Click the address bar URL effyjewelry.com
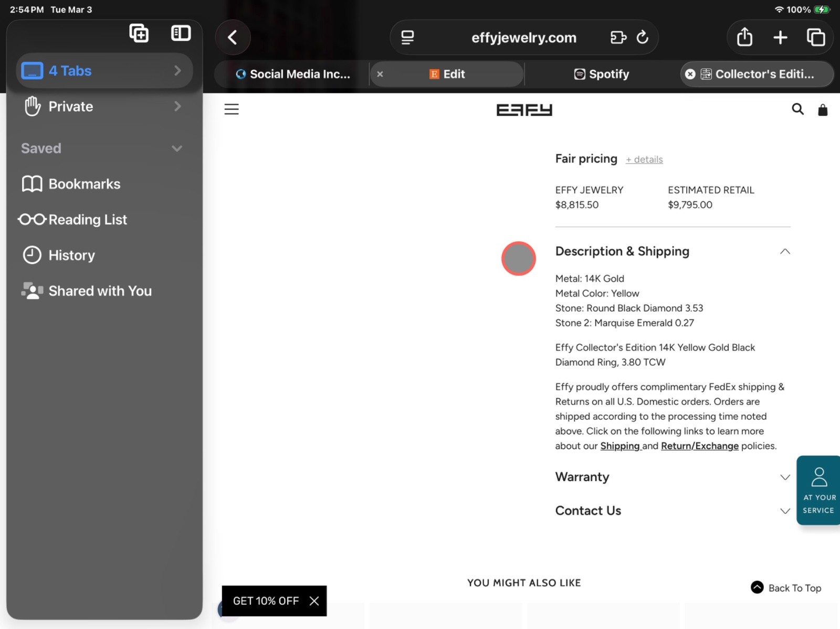 pos(524,37)
